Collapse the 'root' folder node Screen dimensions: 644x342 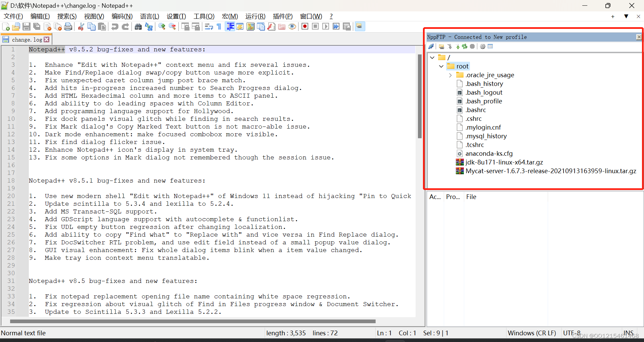click(441, 66)
